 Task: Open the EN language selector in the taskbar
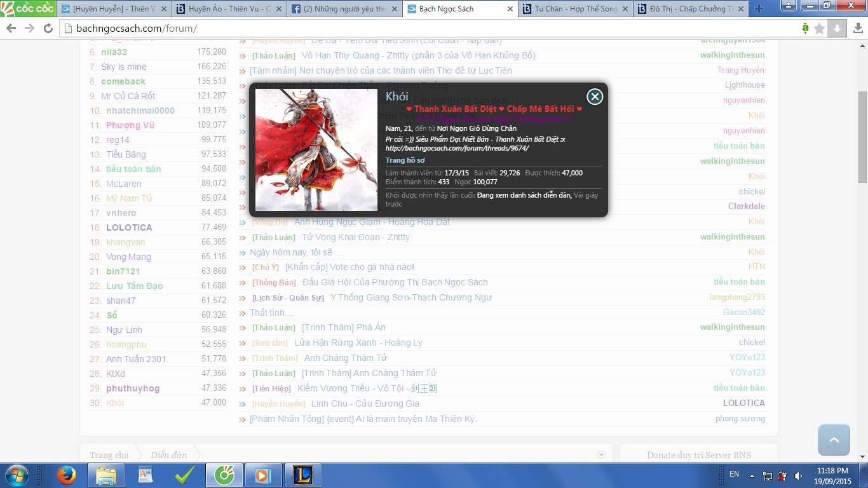pyautogui.click(x=734, y=474)
